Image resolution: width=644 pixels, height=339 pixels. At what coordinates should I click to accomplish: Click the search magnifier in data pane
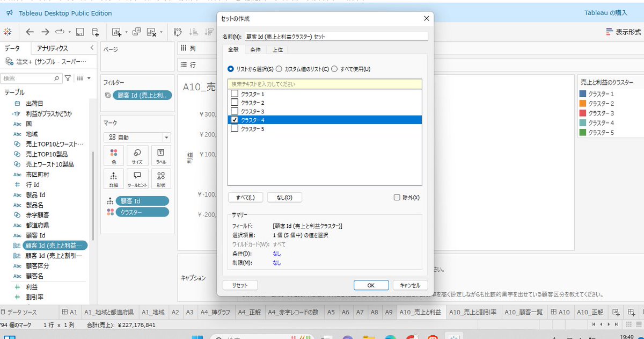pos(57,78)
